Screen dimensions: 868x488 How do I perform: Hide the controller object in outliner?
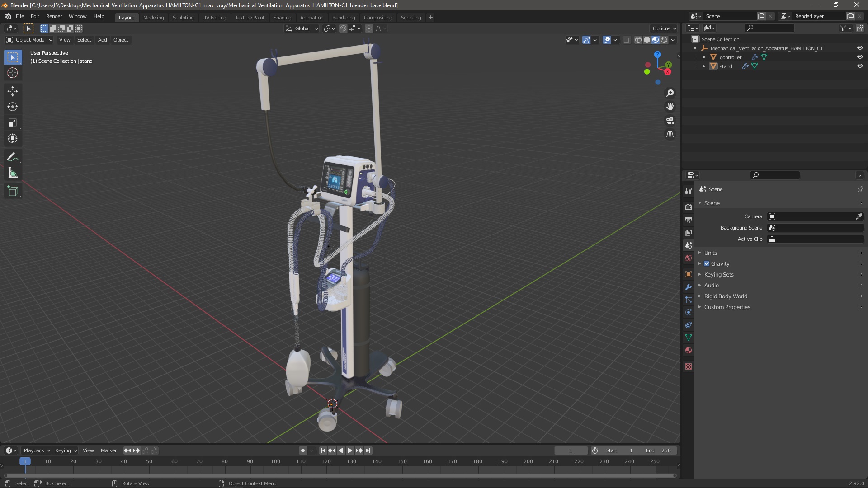[x=860, y=57]
